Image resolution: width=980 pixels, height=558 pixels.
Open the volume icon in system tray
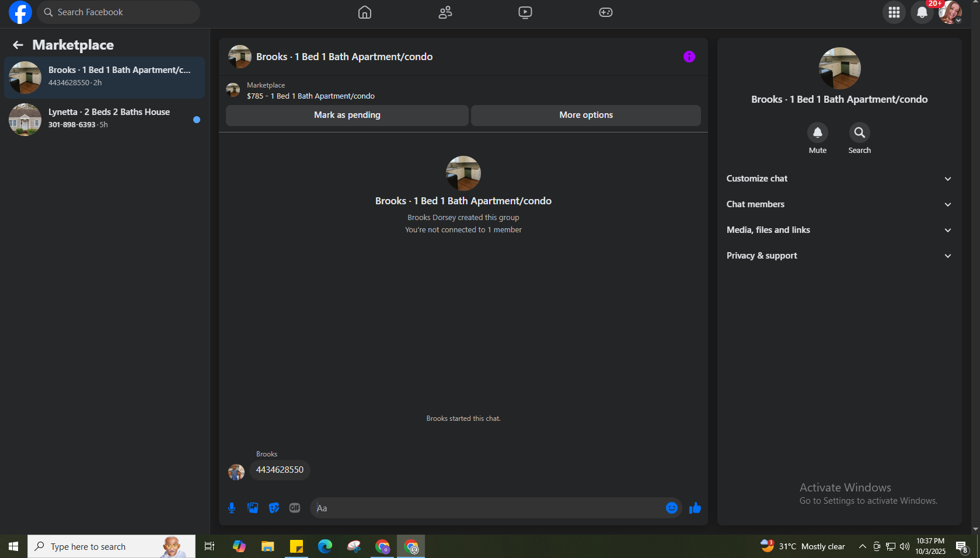[905, 546]
